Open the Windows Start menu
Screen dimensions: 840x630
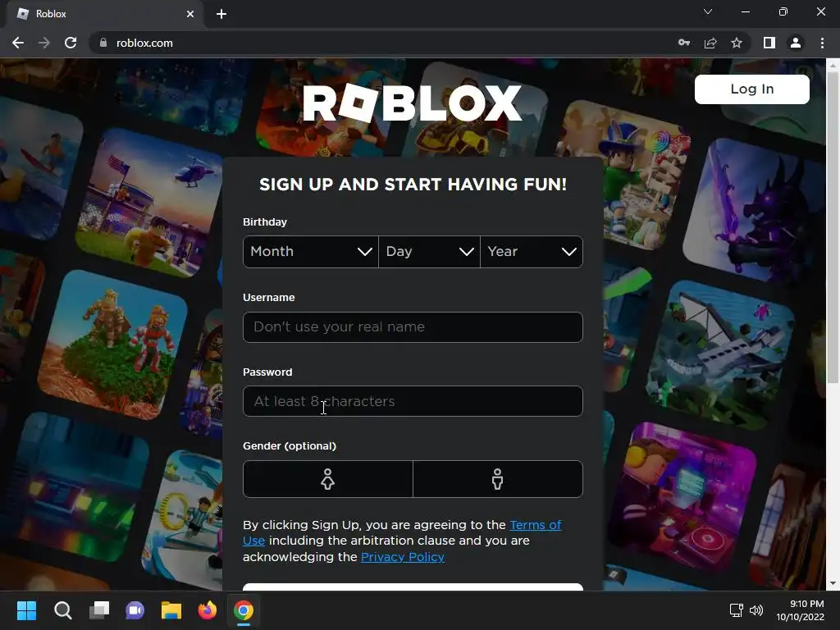pos(26,610)
